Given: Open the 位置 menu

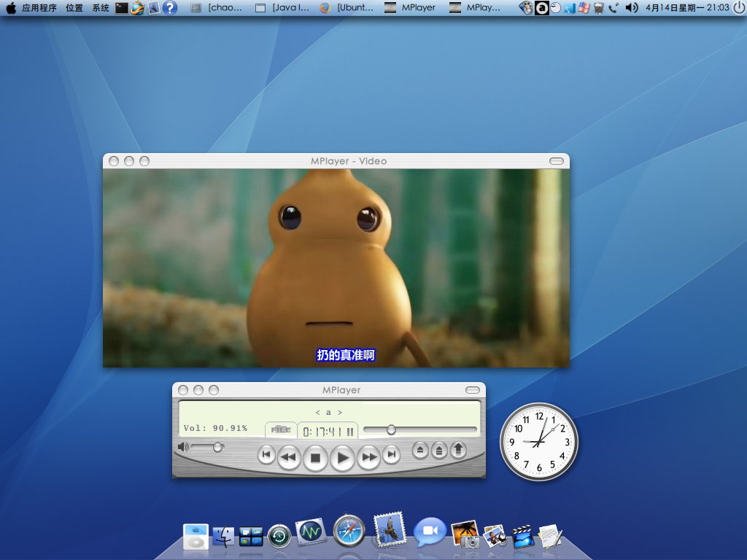Looking at the screenshot, I should pyautogui.click(x=74, y=7).
